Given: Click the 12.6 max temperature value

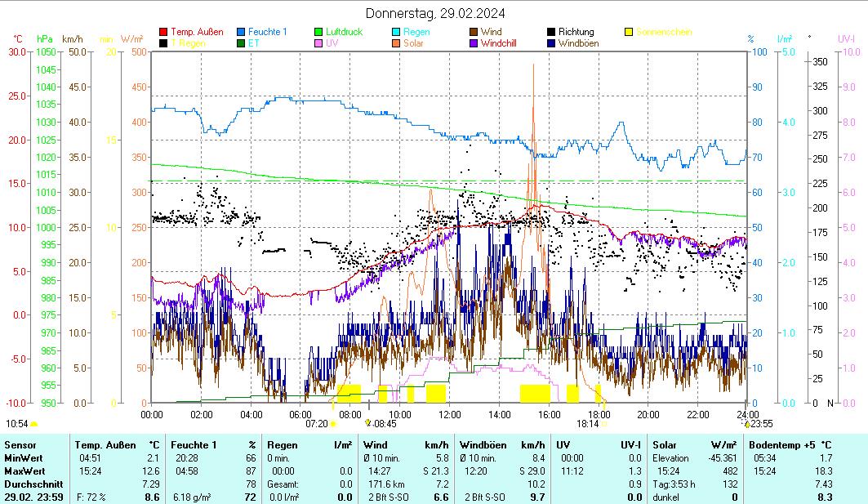Looking at the screenshot, I should (151, 471).
